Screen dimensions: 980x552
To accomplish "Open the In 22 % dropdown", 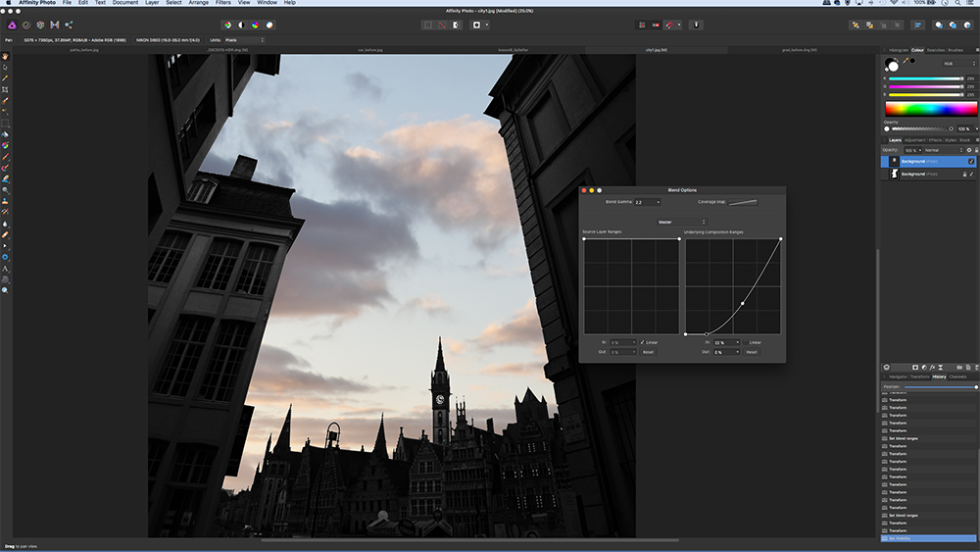I will pyautogui.click(x=726, y=342).
